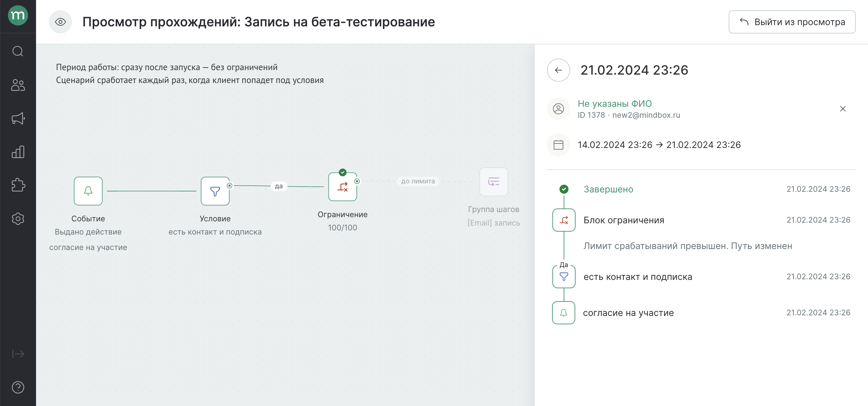Click 'есть контакт и подписка' step text in history
The height and width of the screenshot is (406, 868).
pyautogui.click(x=638, y=277)
